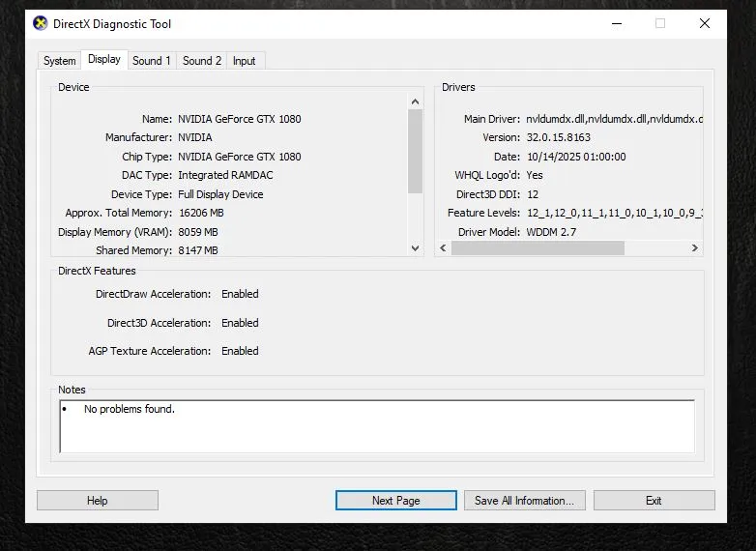
Task: Click the Notes text box
Action: click(377, 426)
